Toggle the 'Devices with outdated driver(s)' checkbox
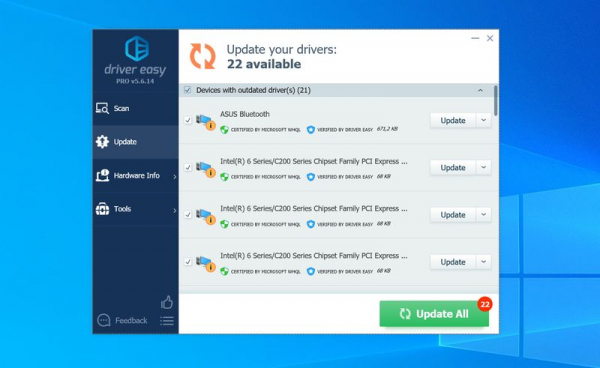This screenshot has width=600, height=368. [188, 90]
